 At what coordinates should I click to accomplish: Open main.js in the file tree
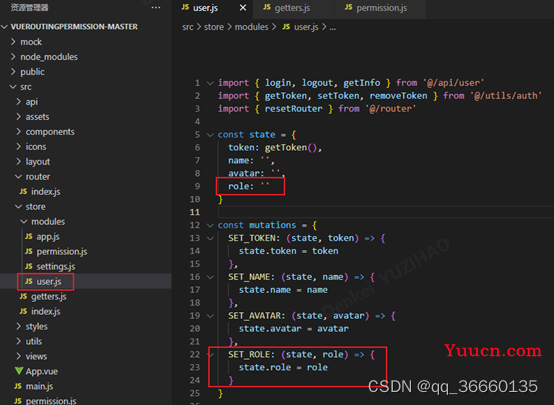click(39, 386)
